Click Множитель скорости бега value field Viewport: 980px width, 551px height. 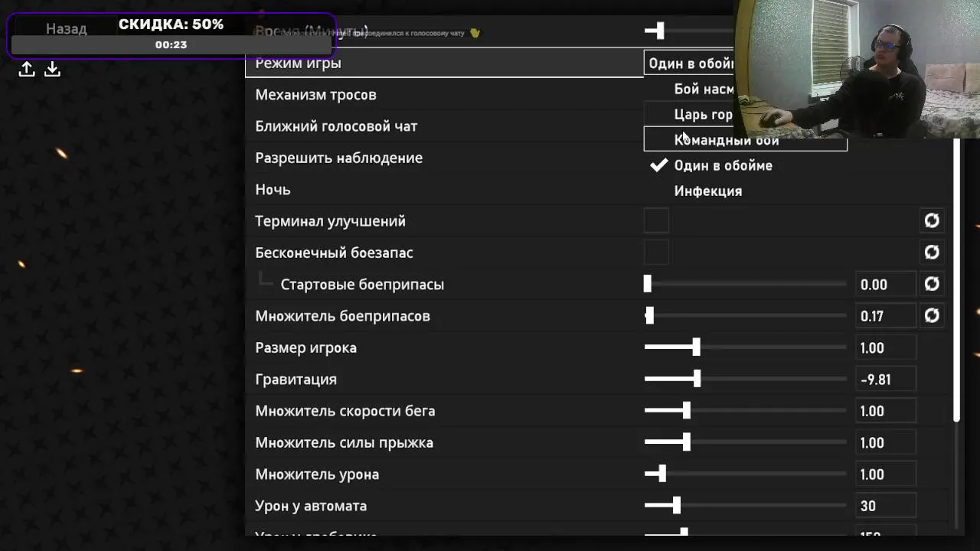tap(886, 411)
